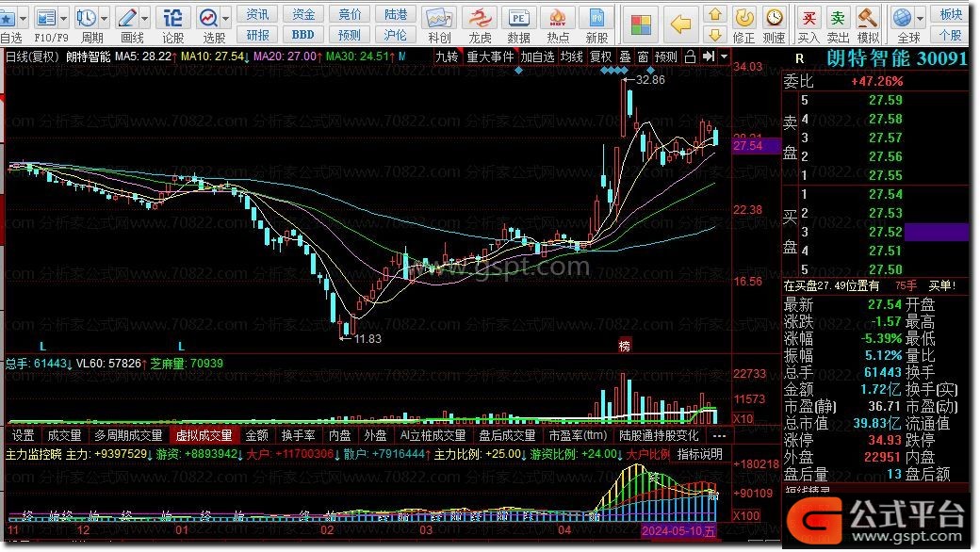980x552 pixels.
Task: Open indicator 设置 settings
Action: (x=24, y=435)
